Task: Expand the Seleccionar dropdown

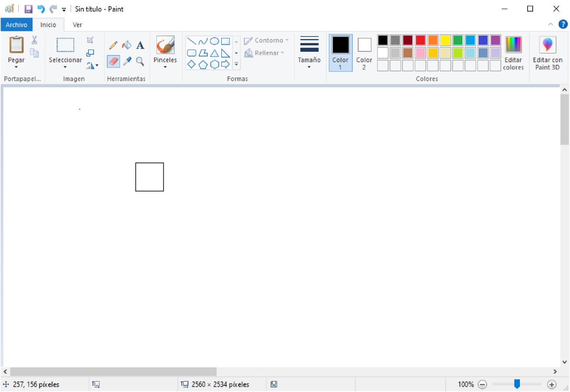Action: coord(65,67)
